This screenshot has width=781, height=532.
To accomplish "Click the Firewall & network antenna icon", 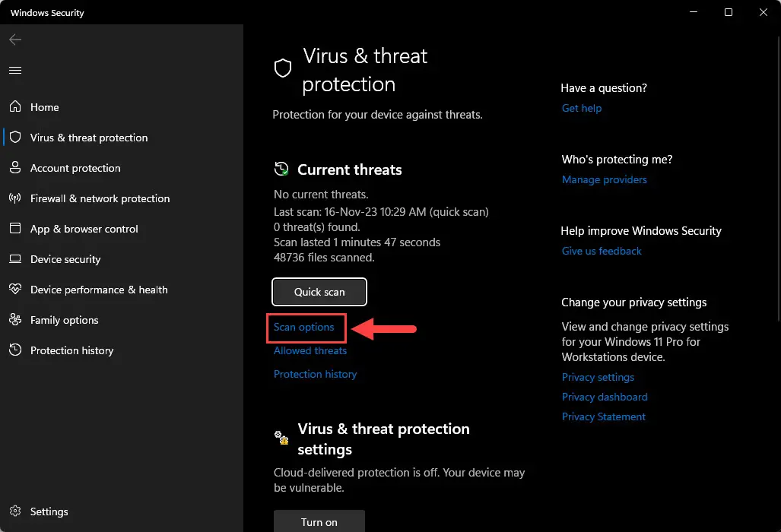I will point(15,198).
